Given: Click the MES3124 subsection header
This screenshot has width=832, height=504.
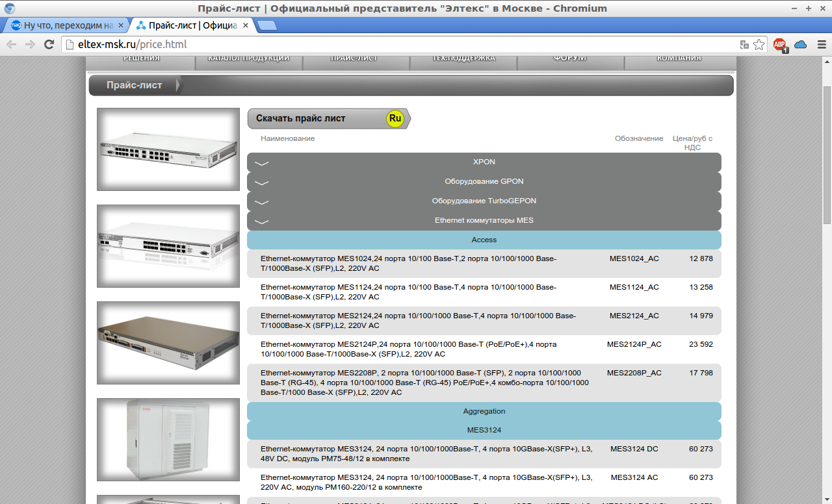Looking at the screenshot, I should [484, 431].
